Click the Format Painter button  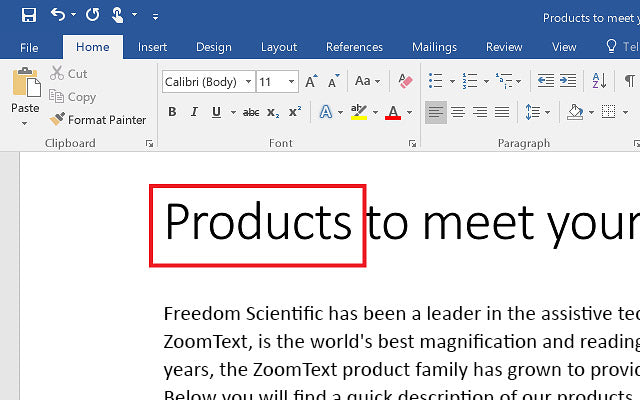(x=98, y=120)
